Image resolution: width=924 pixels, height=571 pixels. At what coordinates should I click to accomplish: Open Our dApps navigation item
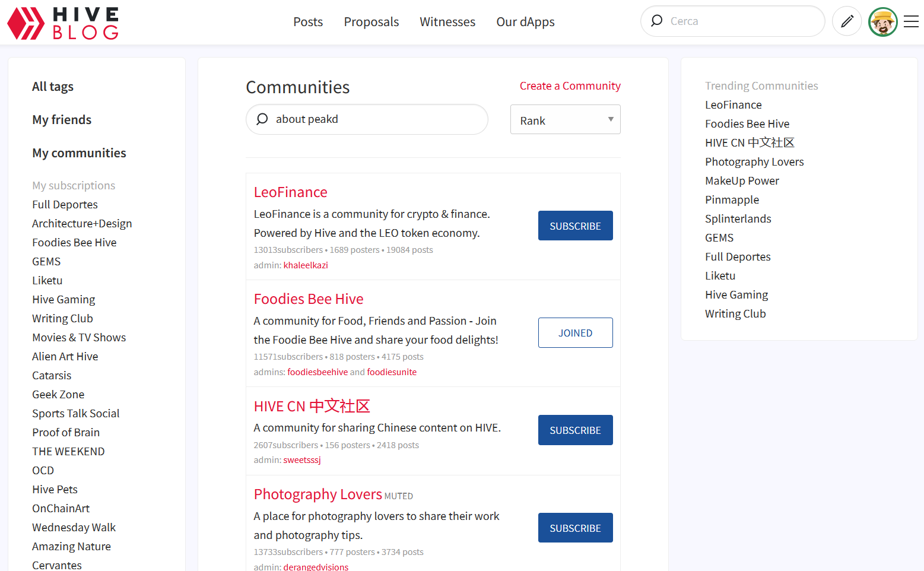(x=525, y=22)
